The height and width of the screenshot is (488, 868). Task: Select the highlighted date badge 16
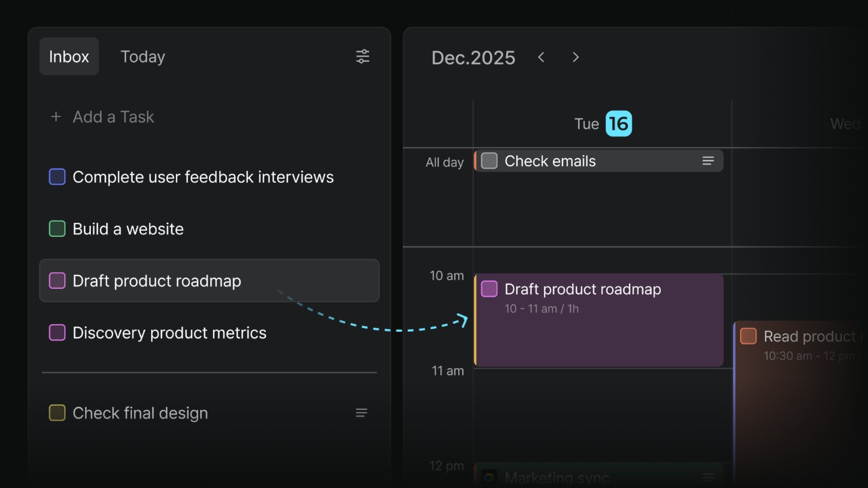(x=618, y=124)
